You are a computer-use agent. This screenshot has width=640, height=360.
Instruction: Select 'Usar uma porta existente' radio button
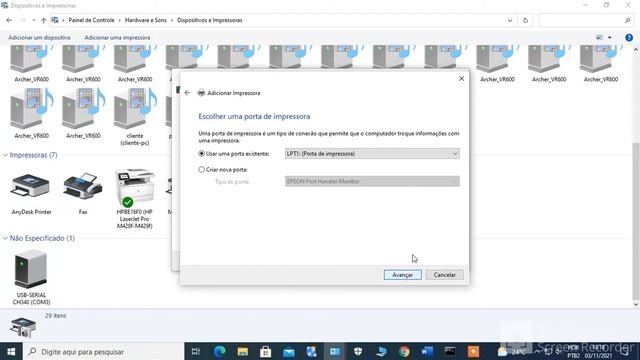201,154
